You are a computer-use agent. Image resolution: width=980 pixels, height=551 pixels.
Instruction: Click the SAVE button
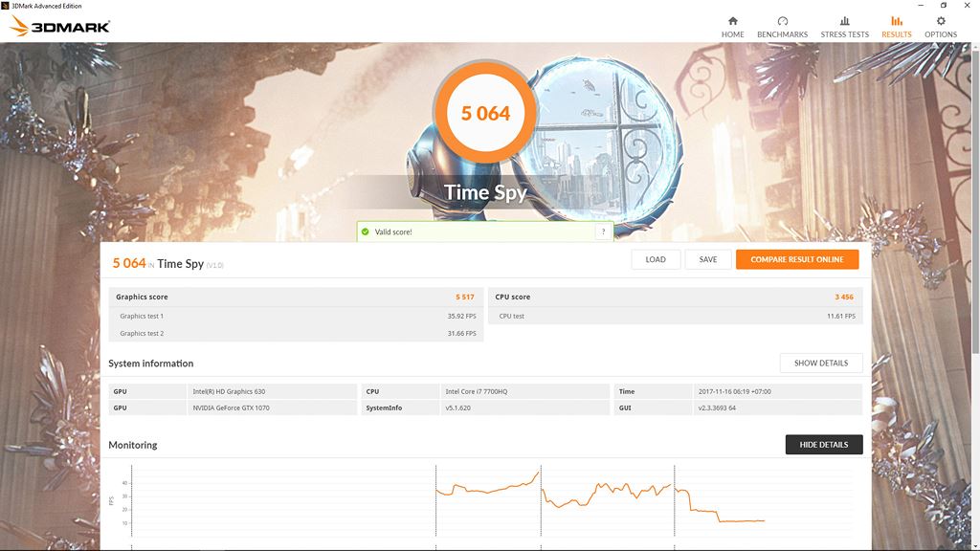point(708,259)
